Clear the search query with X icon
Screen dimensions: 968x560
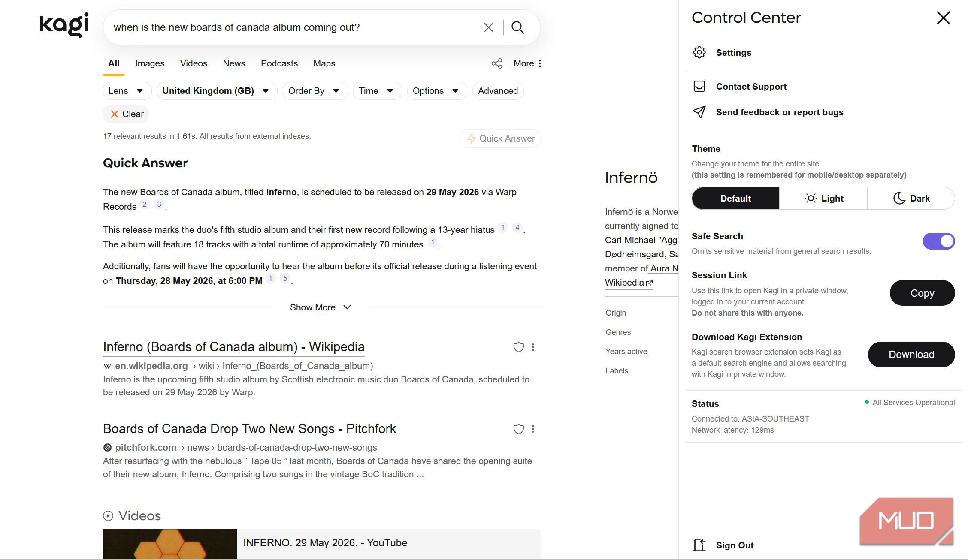pos(488,27)
